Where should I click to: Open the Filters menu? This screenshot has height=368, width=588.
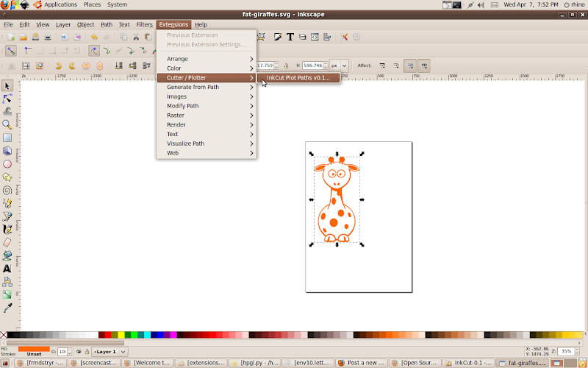tap(144, 24)
